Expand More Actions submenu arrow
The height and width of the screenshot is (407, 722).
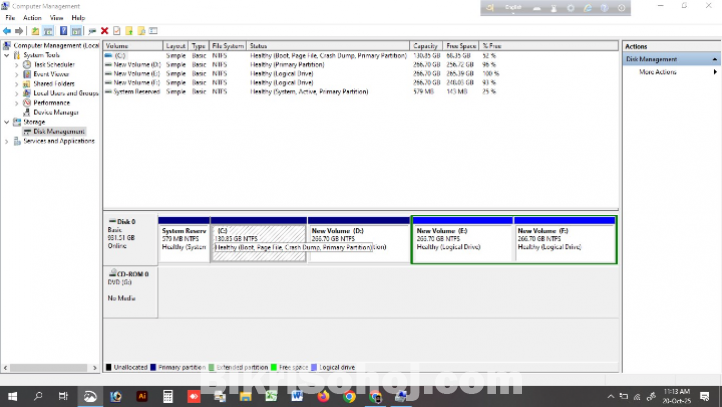click(715, 72)
